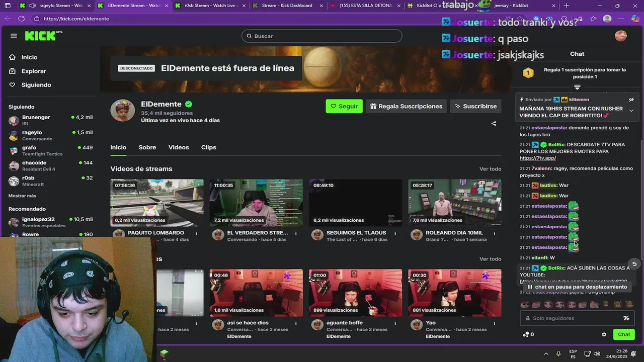Click the Suscribirse button

coord(475,106)
